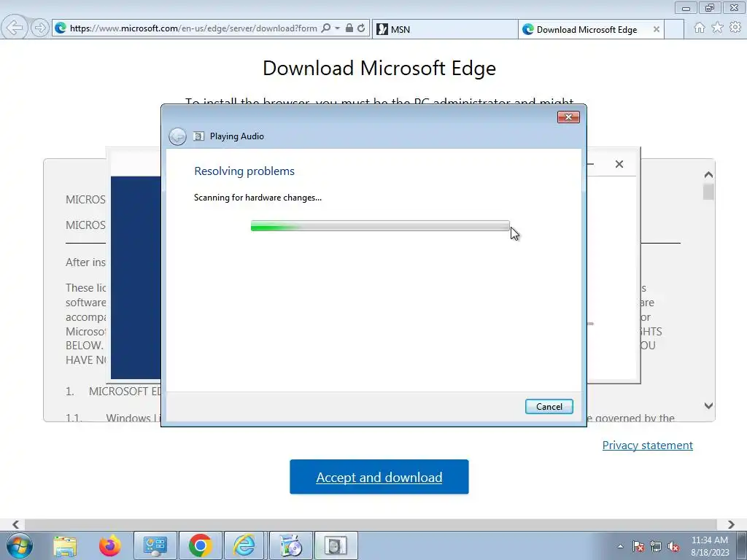Click the Show desktop button
747x560 pixels.
741,545
